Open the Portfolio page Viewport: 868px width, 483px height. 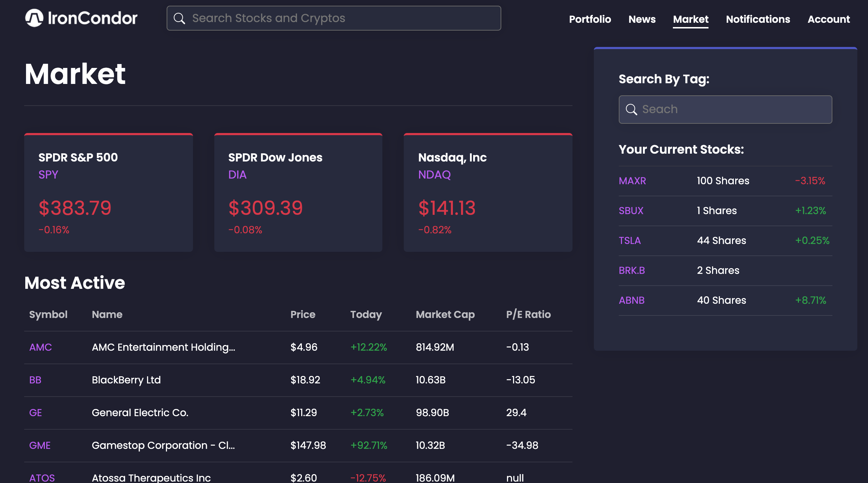point(590,19)
